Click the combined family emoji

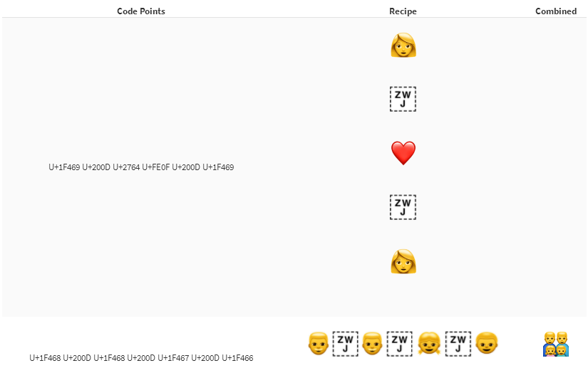click(x=555, y=344)
